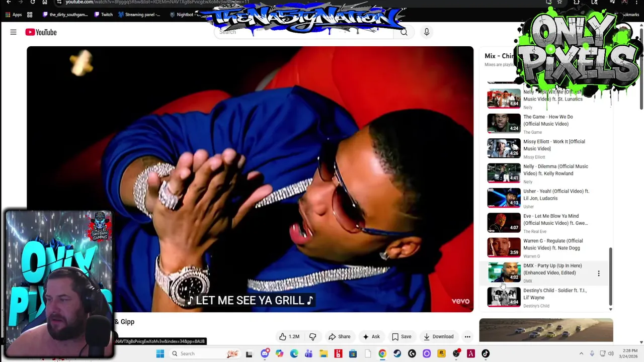Viewport: 644px width, 362px height.
Task: Click the YouTube logo to go home
Action: [x=41, y=32]
